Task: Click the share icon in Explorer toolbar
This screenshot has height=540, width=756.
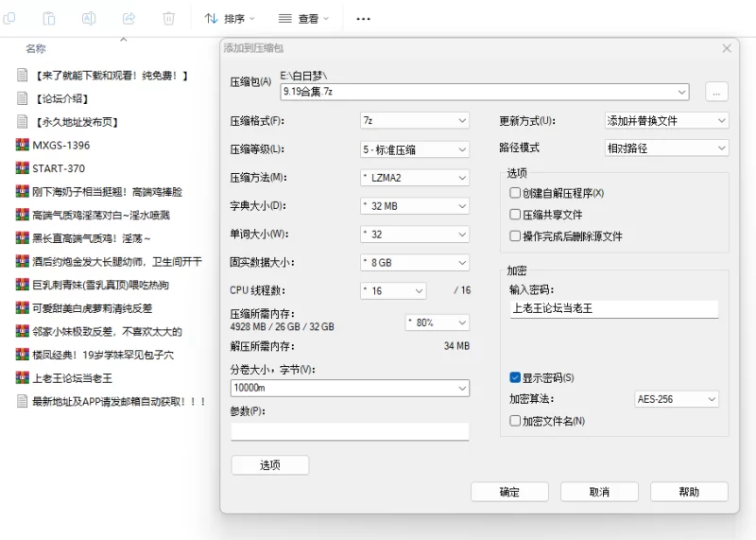Action: click(x=129, y=18)
